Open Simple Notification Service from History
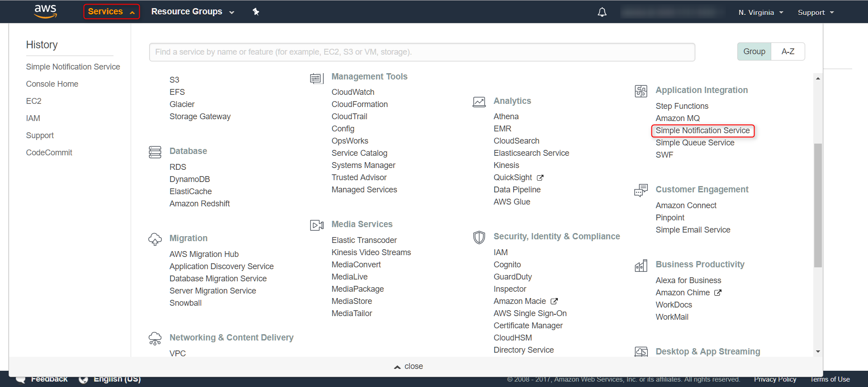This screenshot has width=868, height=387. click(x=73, y=67)
